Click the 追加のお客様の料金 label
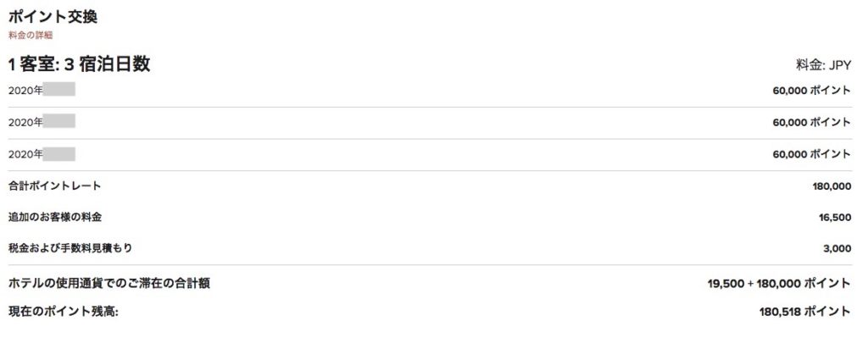Image resolution: width=868 pixels, height=338 pixels. pyautogui.click(x=55, y=218)
